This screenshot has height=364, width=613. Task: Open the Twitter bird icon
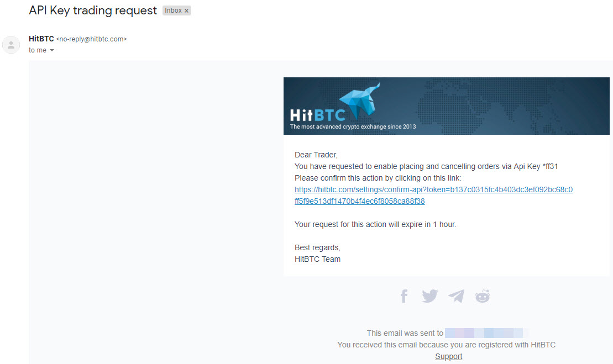[x=429, y=296]
